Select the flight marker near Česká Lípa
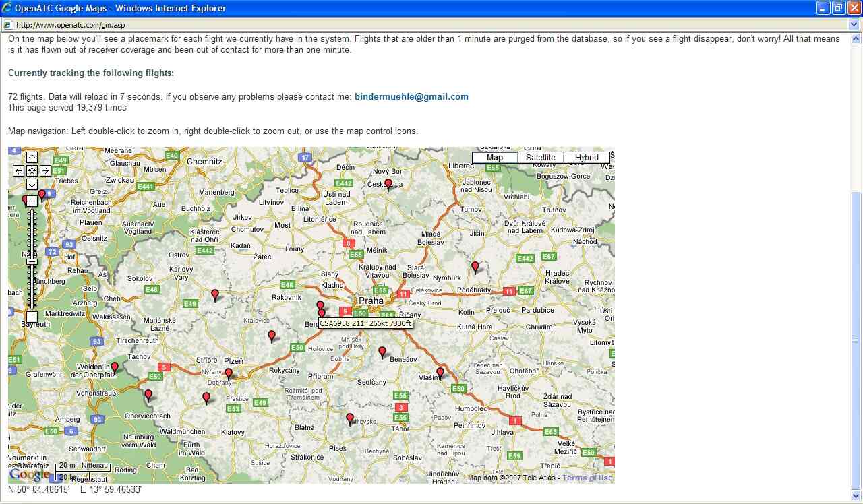The width and height of the screenshot is (863, 504). (x=388, y=183)
